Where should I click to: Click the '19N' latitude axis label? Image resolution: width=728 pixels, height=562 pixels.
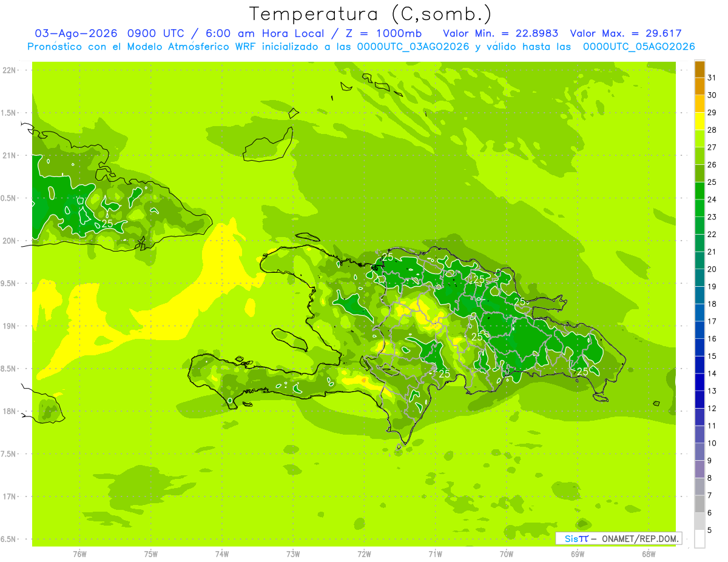pos(10,326)
